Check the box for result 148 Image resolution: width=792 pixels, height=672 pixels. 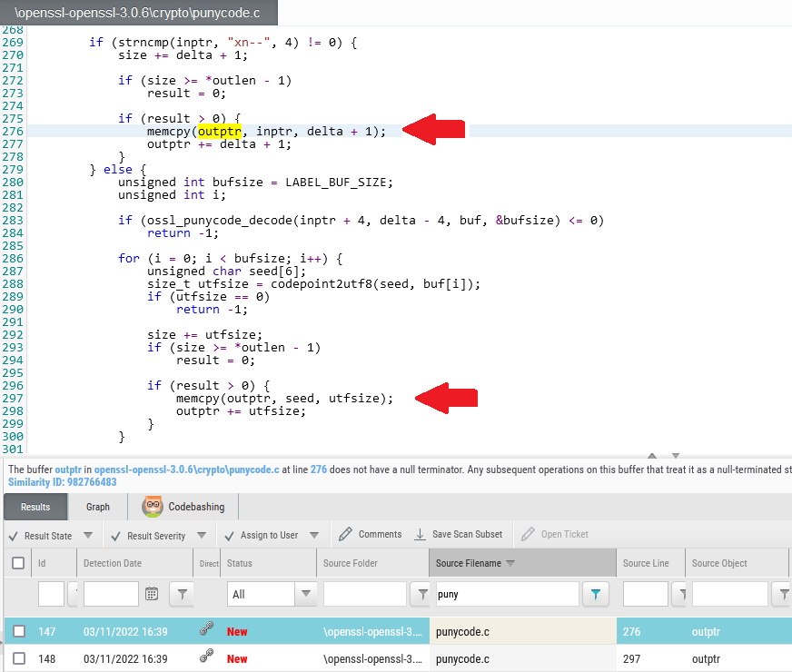(19, 658)
